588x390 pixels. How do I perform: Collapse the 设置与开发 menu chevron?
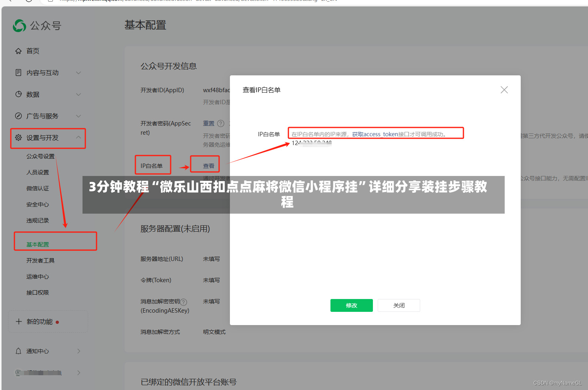79,137
